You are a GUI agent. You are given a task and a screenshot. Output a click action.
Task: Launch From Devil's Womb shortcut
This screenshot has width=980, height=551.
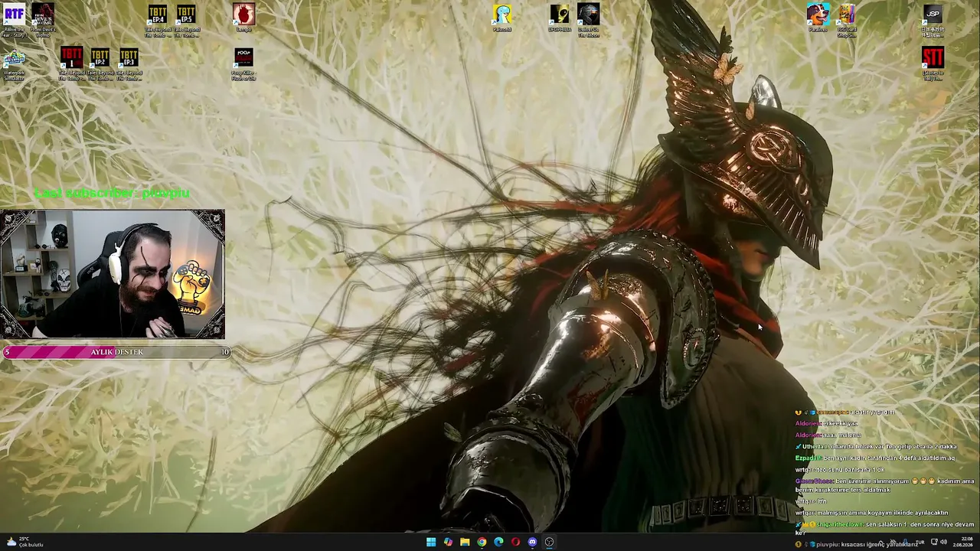(x=43, y=20)
